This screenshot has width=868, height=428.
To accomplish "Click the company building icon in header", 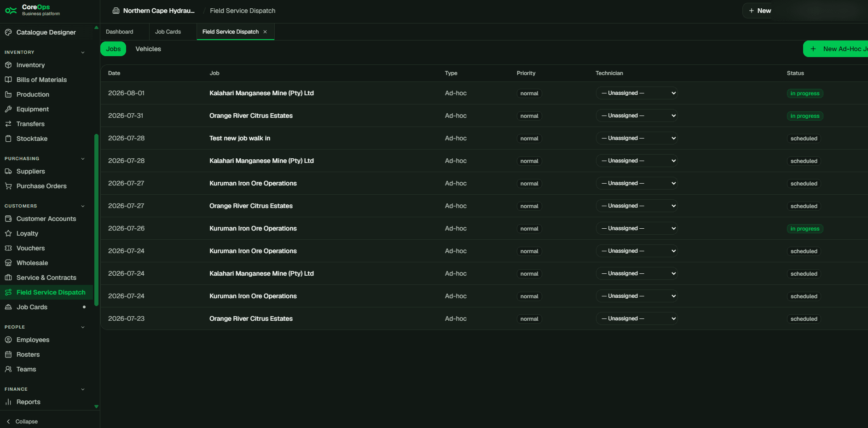I will [x=116, y=11].
